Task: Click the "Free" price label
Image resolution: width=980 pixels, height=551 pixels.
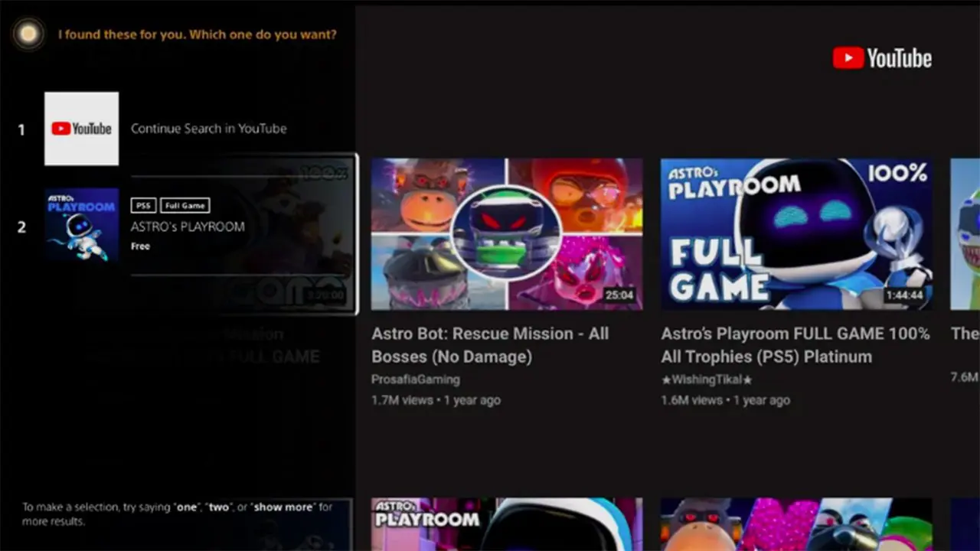Action: [140, 246]
